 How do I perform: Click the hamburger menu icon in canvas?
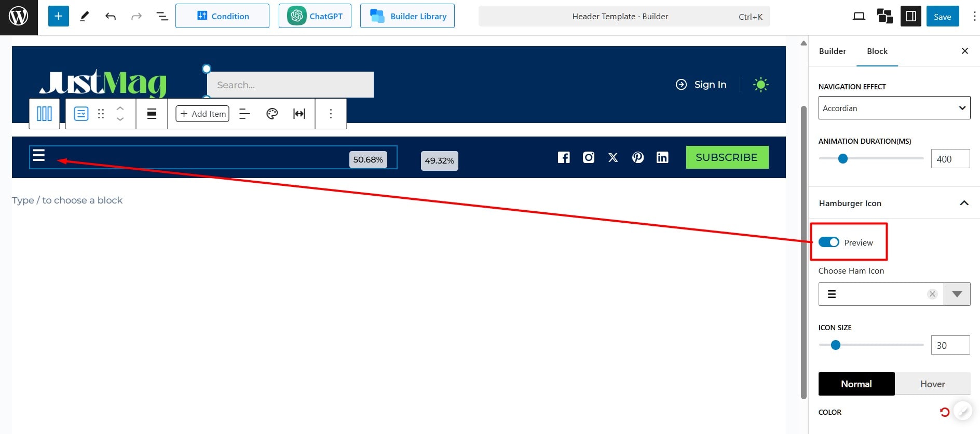39,155
